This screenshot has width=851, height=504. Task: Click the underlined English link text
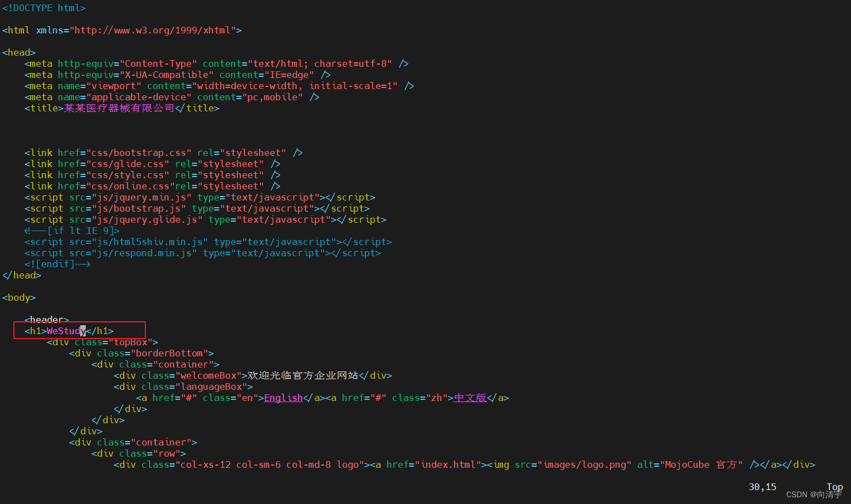[283, 398]
